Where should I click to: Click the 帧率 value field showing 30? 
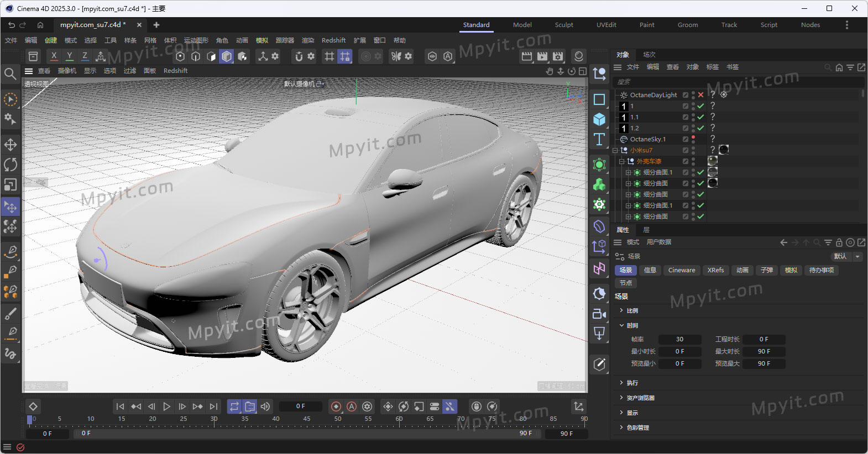[680, 339]
